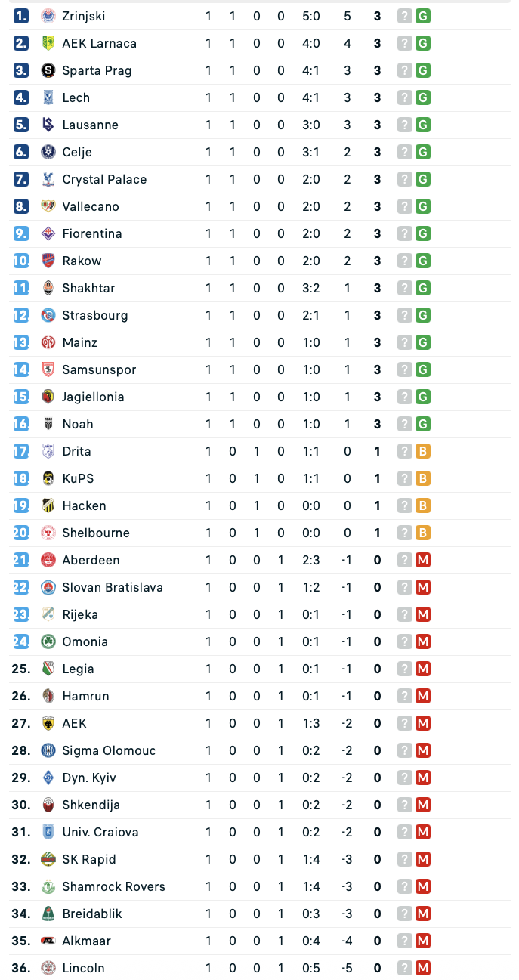The height and width of the screenshot is (980, 519).
Task: Click the Sparta Prag club crest
Action: click(48, 70)
